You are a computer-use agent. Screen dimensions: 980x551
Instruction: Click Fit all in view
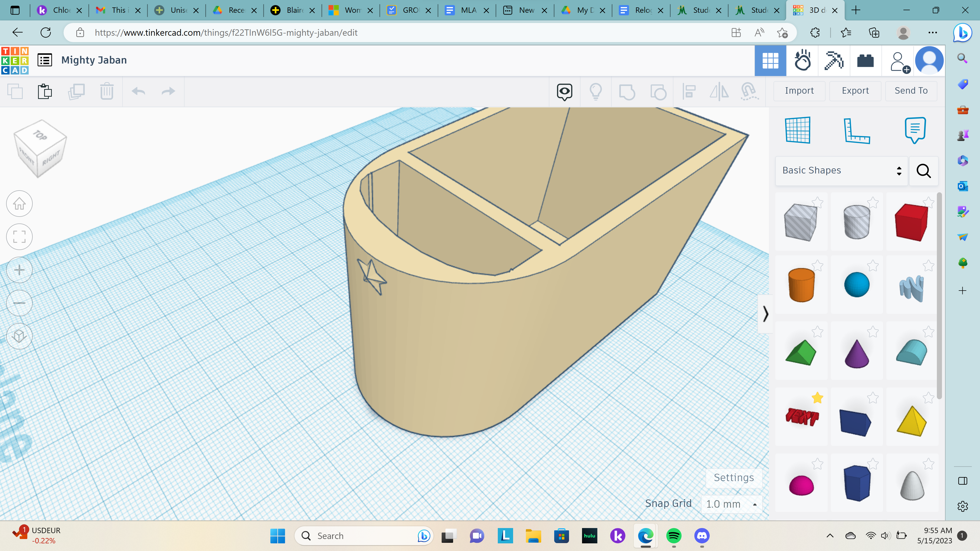tap(19, 237)
